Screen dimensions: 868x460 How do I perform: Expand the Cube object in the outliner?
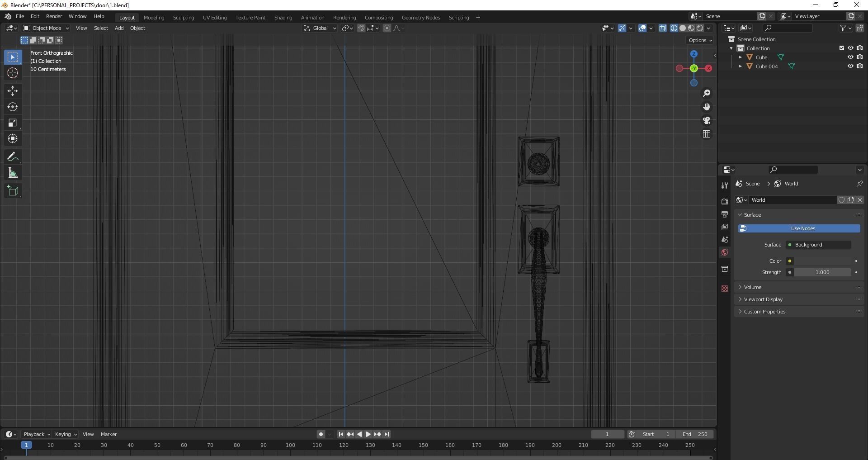pos(740,57)
